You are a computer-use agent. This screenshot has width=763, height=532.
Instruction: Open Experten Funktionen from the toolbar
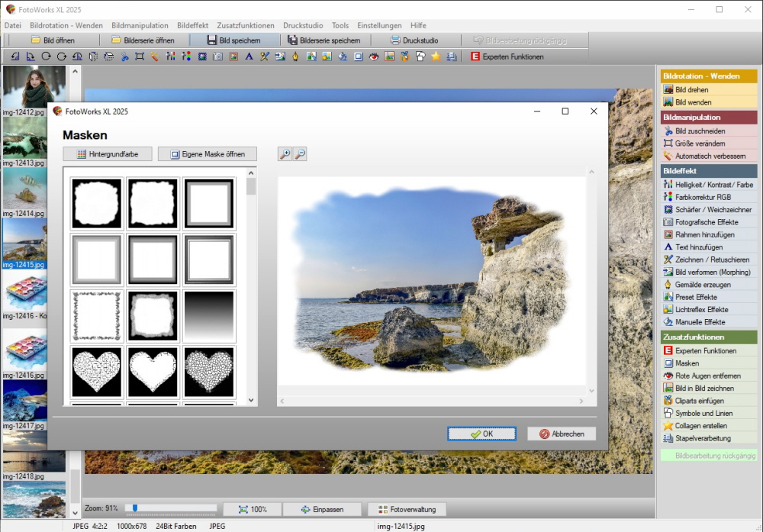[x=507, y=56]
